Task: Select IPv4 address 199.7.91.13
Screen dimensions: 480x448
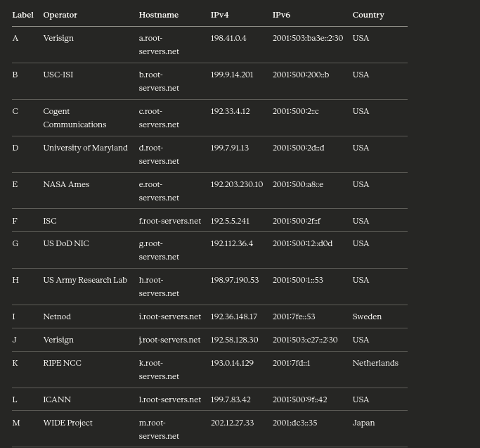Action: click(230, 148)
